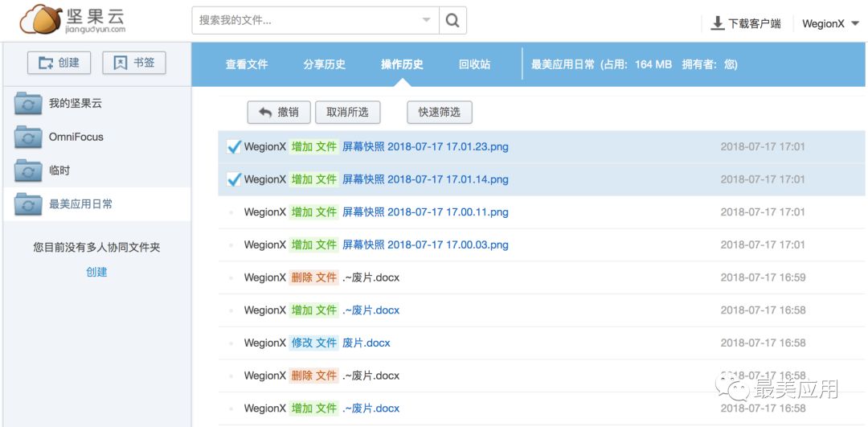Select the 临时 folder icon
The height and width of the screenshot is (427, 868).
tap(27, 170)
